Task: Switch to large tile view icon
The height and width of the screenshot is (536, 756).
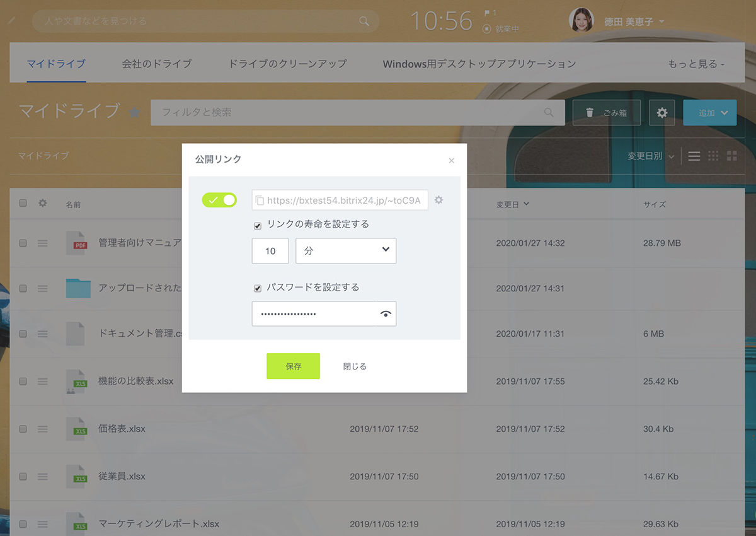Action: click(732, 156)
